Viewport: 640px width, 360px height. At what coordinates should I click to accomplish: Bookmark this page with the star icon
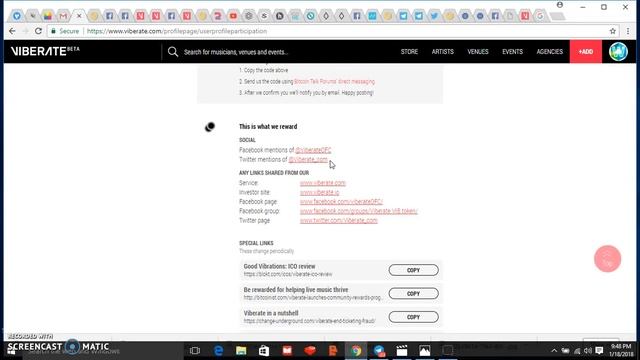click(612, 31)
